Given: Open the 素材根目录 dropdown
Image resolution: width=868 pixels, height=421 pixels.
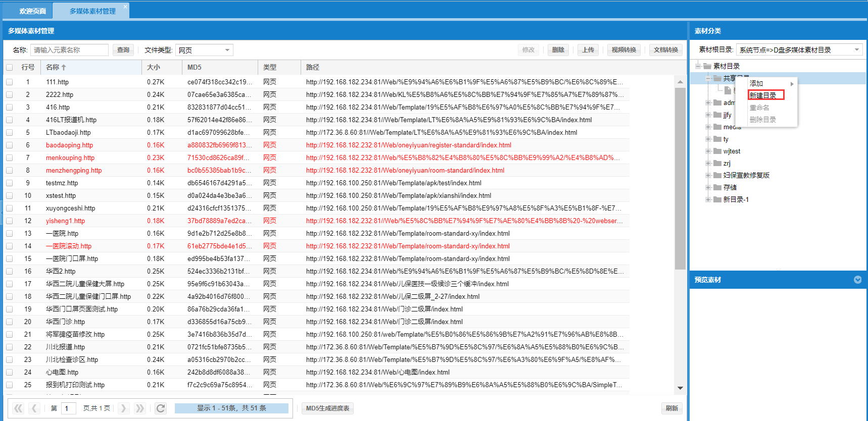Looking at the screenshot, I should tap(856, 49).
